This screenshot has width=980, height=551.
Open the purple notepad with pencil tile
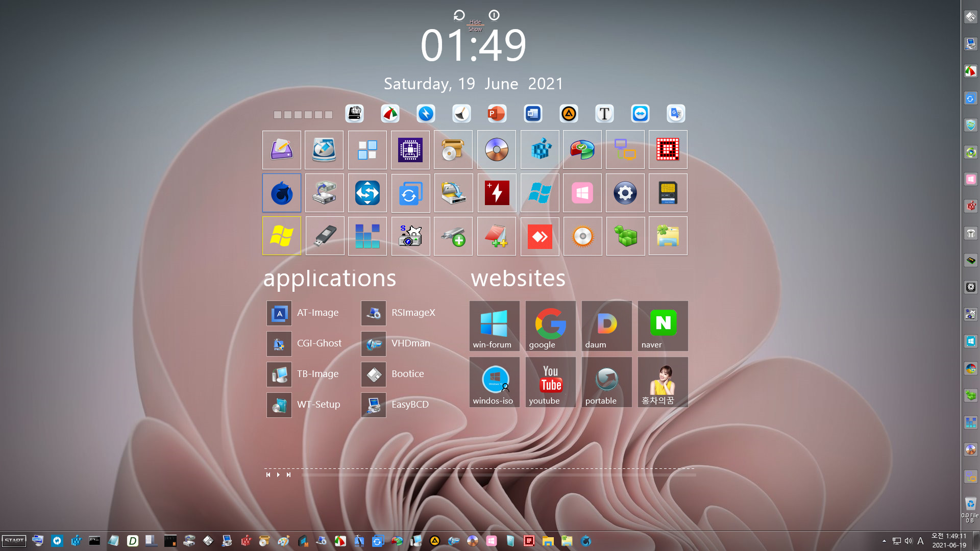pos(282,149)
